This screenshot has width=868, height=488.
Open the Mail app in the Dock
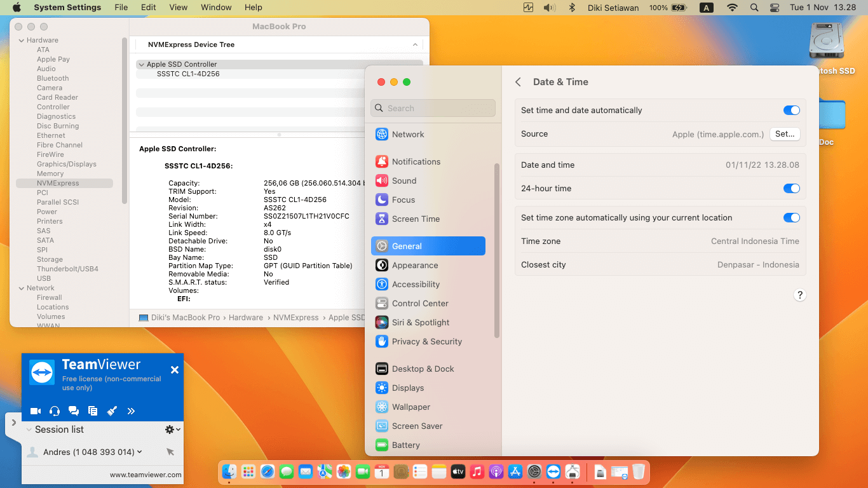306,471
